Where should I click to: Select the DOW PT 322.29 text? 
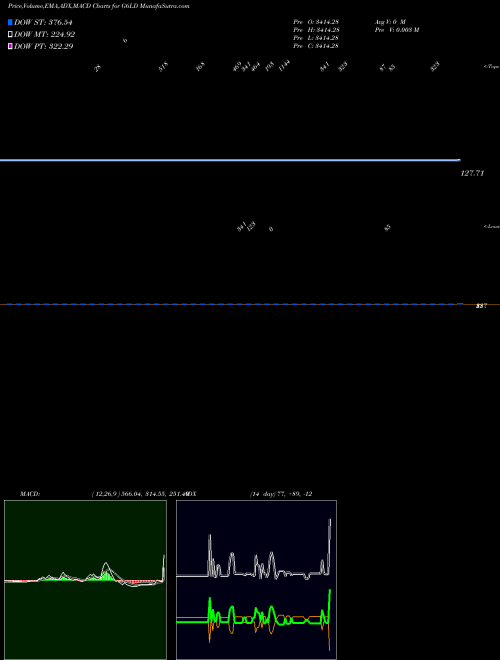[44, 46]
